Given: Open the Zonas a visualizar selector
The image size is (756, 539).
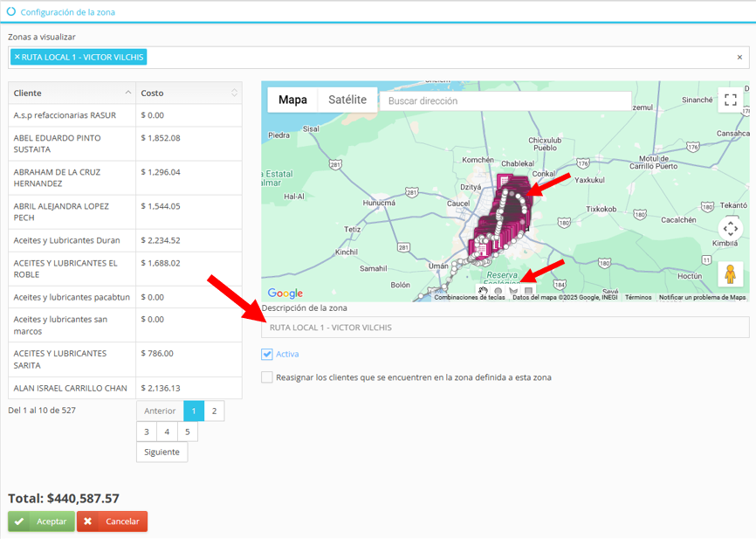Looking at the screenshot, I should (436, 58).
